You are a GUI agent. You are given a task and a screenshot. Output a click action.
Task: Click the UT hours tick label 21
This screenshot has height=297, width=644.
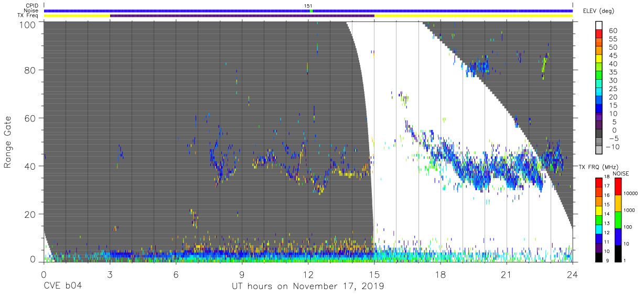(507, 274)
